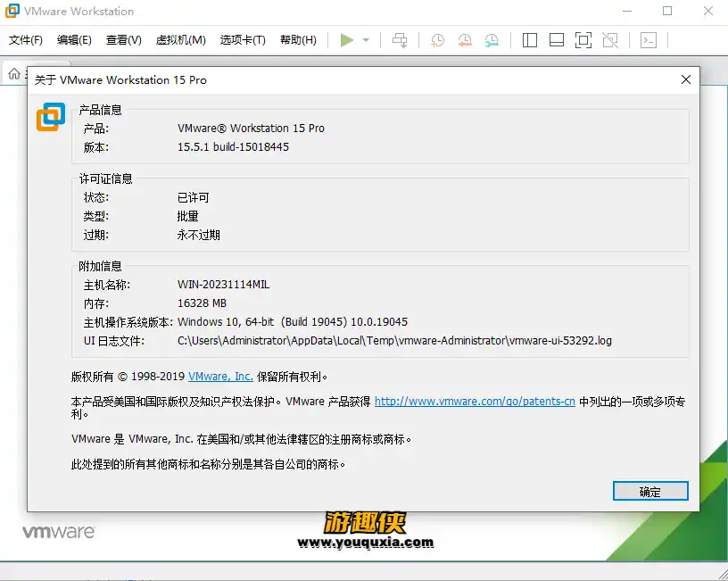Image resolution: width=728 pixels, height=581 pixels.
Task: Toggle the library panel visibility
Action: 528,39
